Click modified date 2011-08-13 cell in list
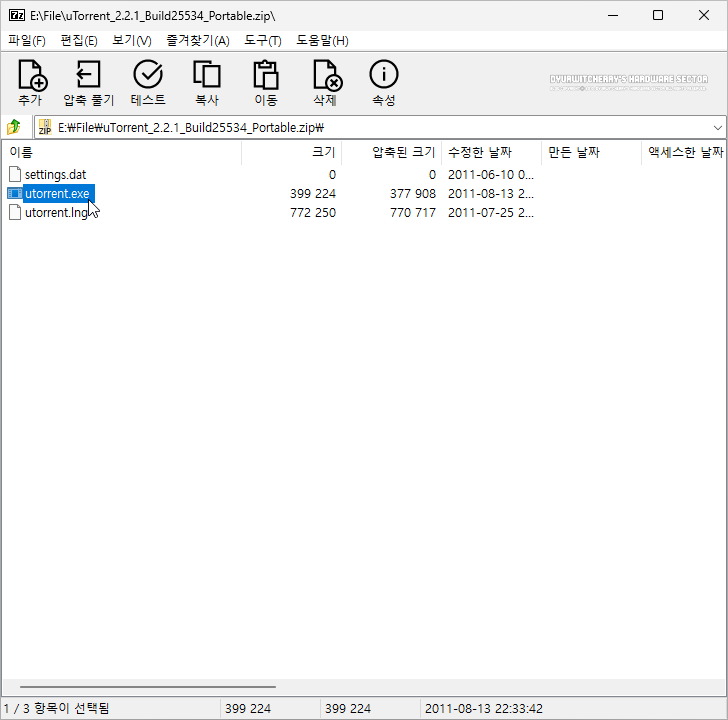The width and height of the screenshot is (728, 720). point(491,194)
